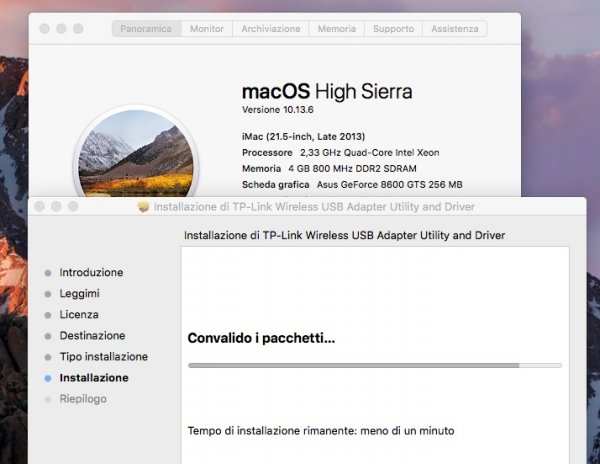This screenshot has height=464, width=600.
Task: Click the installer pane heading text
Action: [x=344, y=235]
